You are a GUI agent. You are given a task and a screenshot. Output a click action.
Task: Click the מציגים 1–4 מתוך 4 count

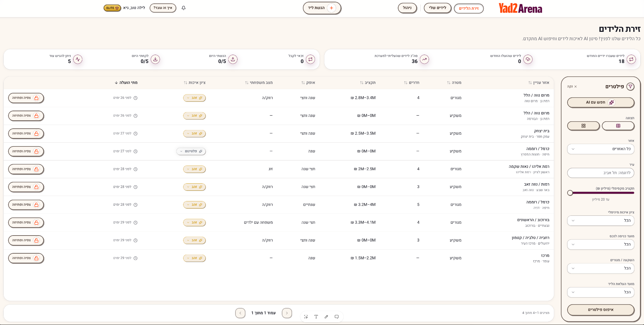pos(536,313)
